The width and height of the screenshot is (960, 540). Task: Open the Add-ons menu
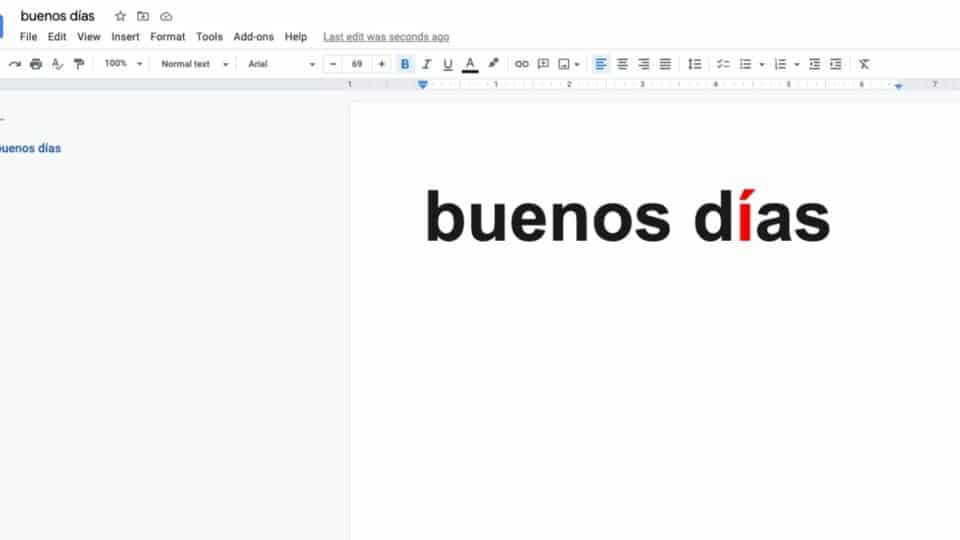coord(253,37)
